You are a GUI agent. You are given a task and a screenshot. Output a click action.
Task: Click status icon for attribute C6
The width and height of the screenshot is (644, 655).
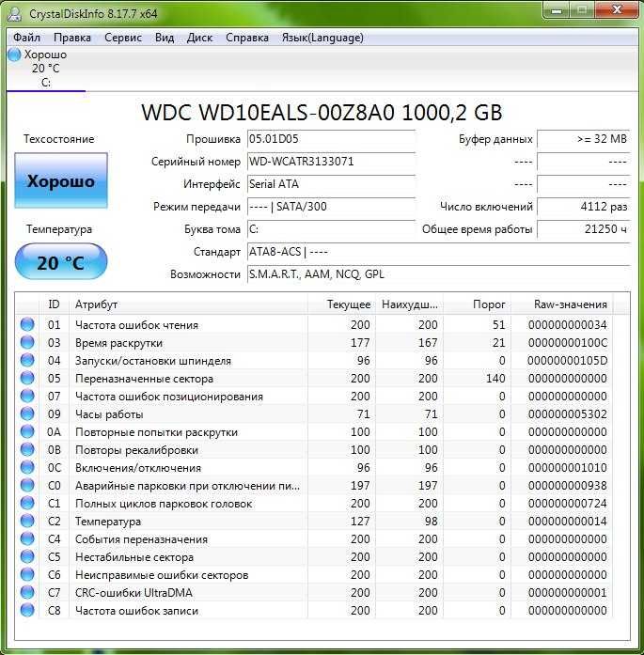27,574
